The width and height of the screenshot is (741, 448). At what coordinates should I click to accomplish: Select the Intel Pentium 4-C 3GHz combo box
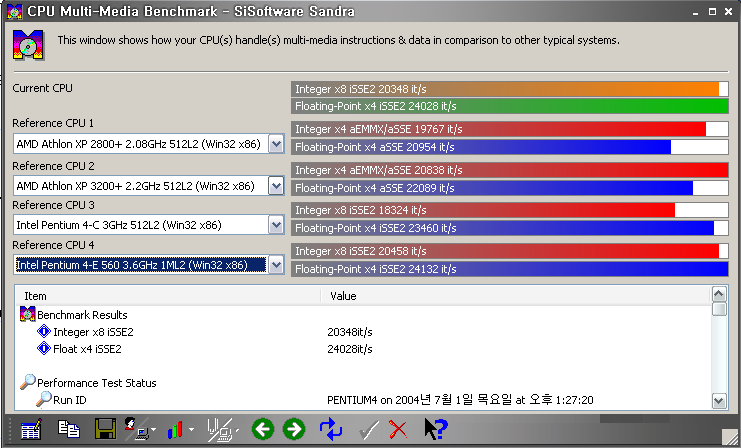click(x=149, y=225)
